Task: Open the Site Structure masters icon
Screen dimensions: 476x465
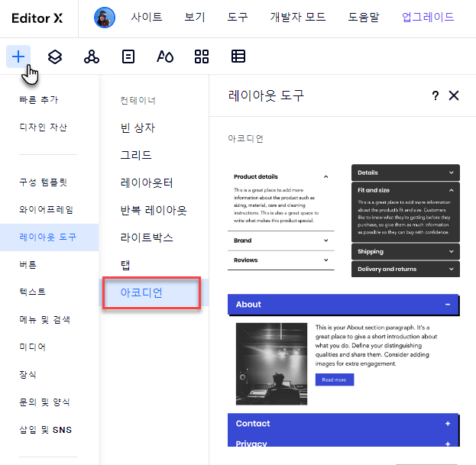Action: [92, 56]
